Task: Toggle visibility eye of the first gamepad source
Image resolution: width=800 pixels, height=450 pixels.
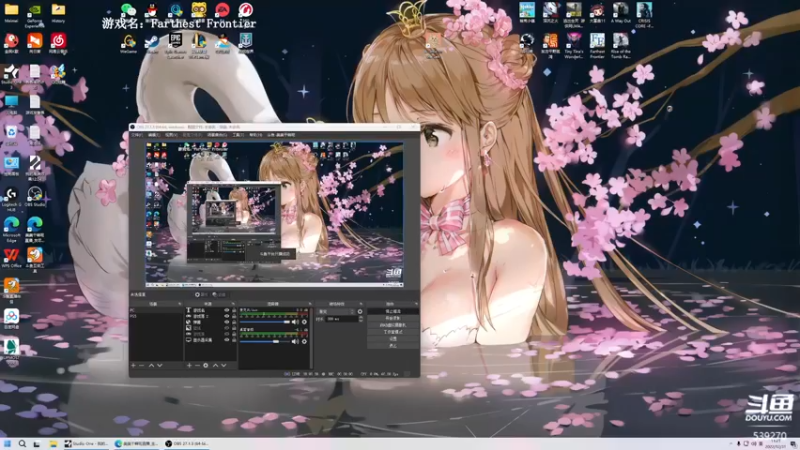Action: [227, 316]
